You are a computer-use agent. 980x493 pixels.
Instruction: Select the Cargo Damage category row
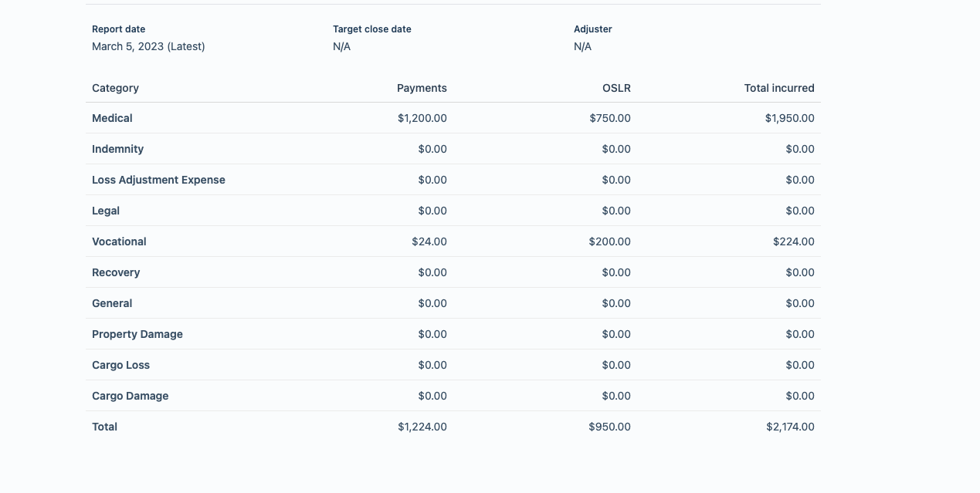coord(453,396)
